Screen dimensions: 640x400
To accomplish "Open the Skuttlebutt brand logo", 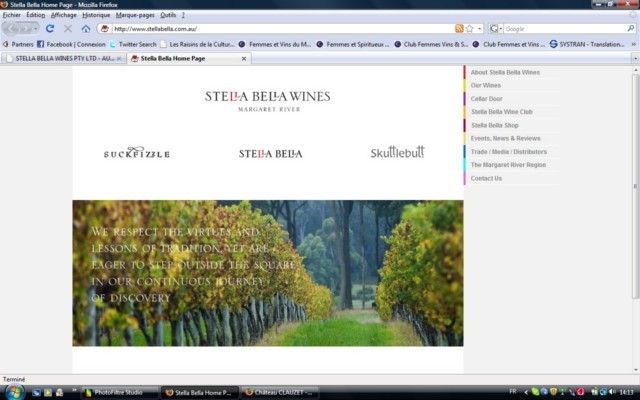I will tap(398, 152).
